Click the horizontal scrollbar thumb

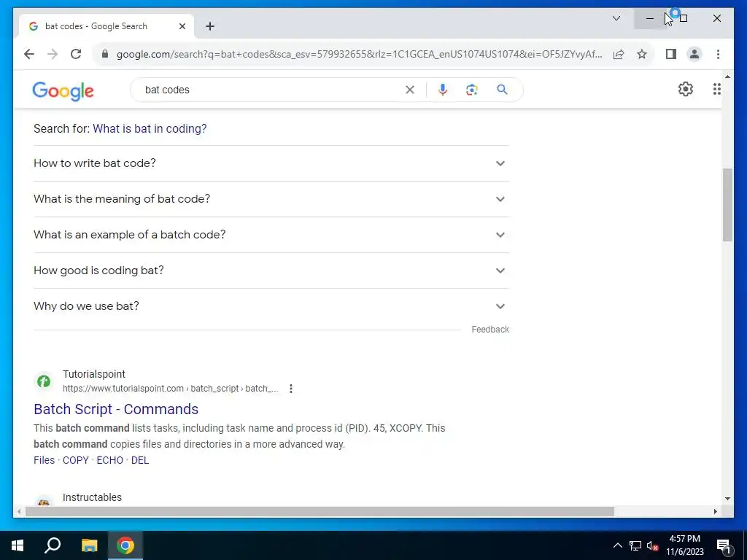point(320,512)
